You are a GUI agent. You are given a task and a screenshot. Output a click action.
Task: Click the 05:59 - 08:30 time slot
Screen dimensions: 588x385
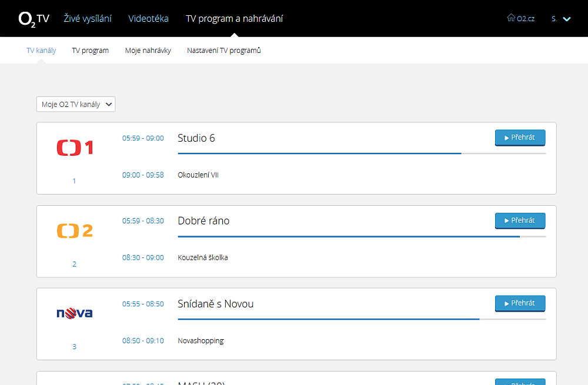click(x=143, y=221)
